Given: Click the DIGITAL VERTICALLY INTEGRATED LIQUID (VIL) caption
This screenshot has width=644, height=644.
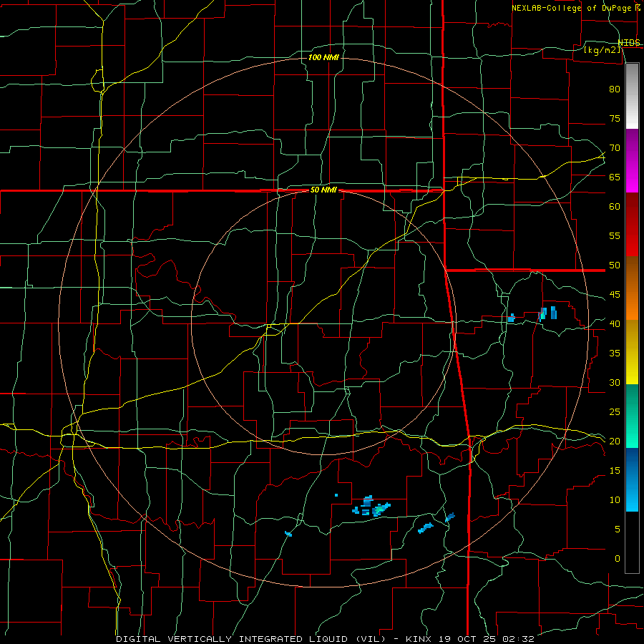Looking at the screenshot, I should click(x=250, y=639).
